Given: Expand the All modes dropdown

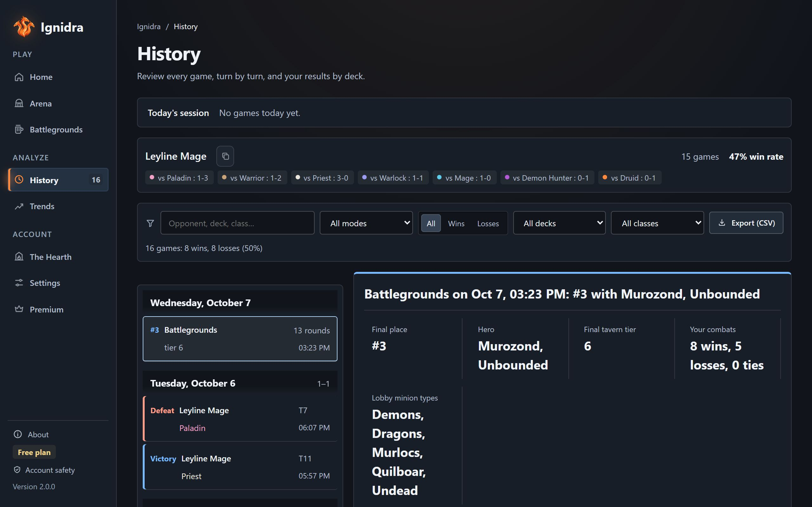Looking at the screenshot, I should coord(366,223).
